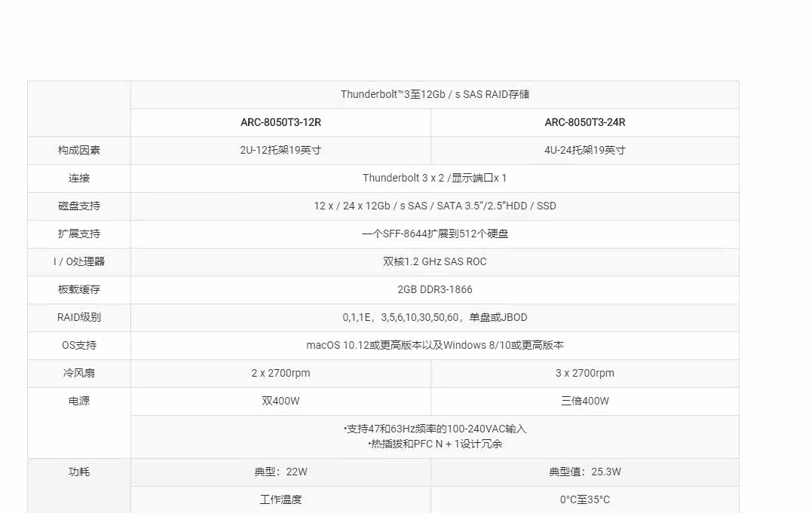This screenshot has height=513, width=812.
Task: Click the I / O处理器 row label
Action: point(78,262)
